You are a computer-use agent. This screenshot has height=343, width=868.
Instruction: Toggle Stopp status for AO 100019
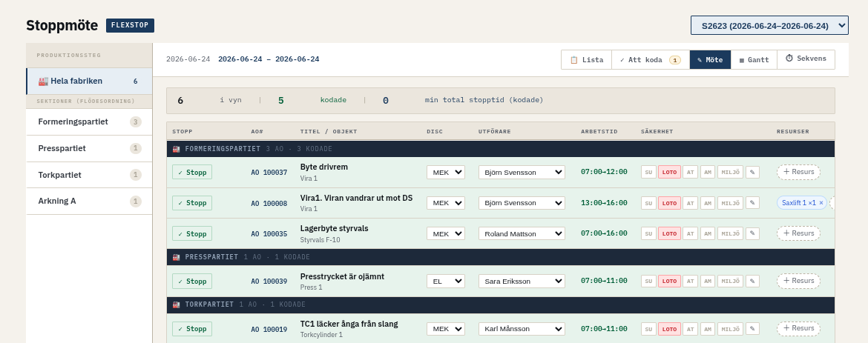click(x=192, y=329)
